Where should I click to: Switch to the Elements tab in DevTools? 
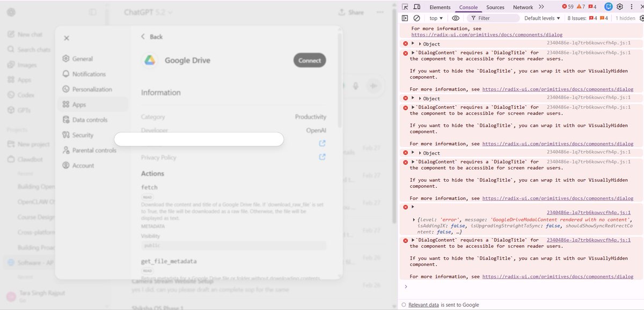tap(440, 7)
